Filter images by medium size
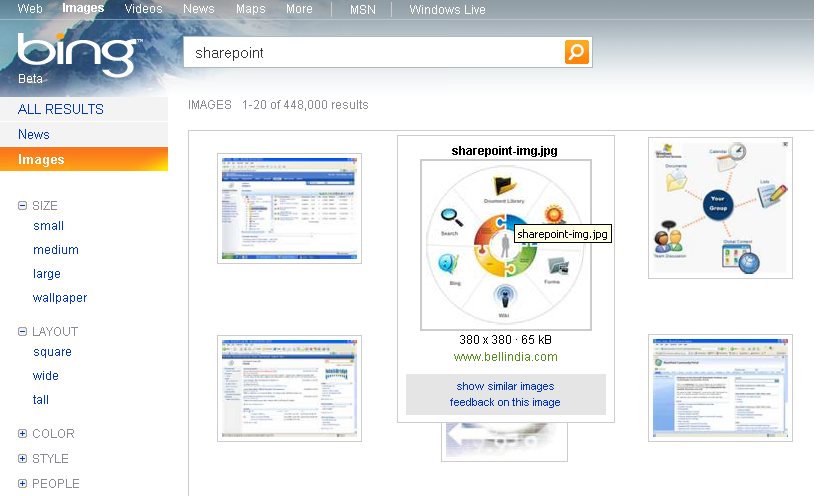Viewport: 817px width, 496px height. (x=56, y=250)
